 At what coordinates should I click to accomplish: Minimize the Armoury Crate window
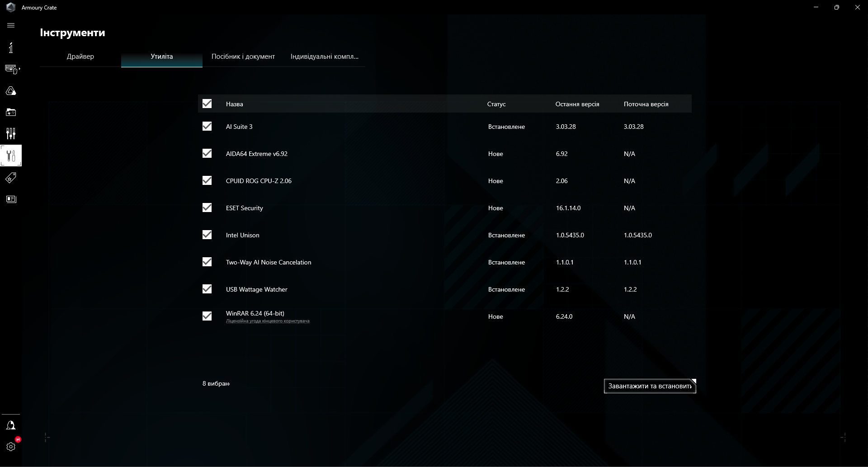click(816, 8)
